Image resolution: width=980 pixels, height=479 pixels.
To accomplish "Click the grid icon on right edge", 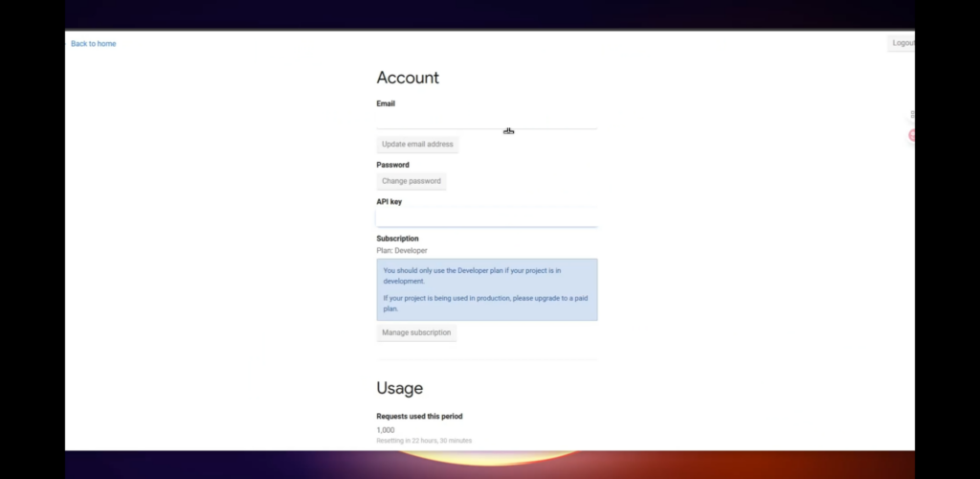I will point(912,115).
